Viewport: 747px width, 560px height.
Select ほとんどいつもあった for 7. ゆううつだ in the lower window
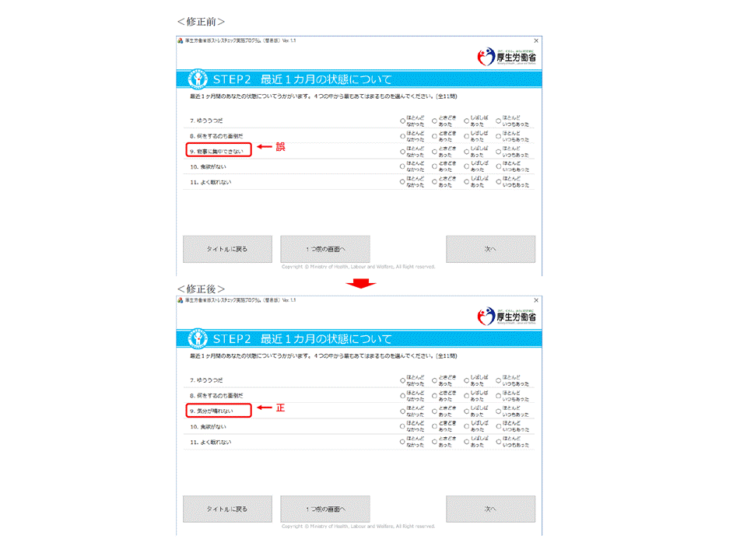coord(499,381)
